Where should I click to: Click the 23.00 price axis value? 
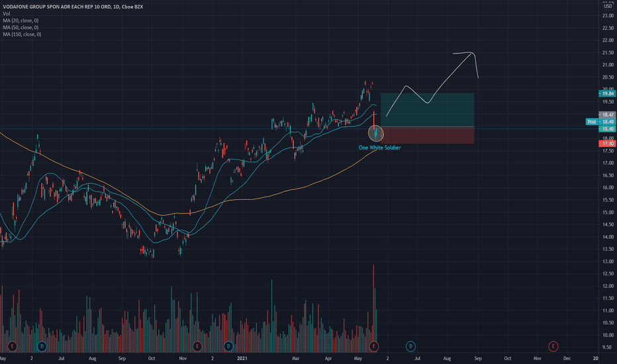pos(608,16)
